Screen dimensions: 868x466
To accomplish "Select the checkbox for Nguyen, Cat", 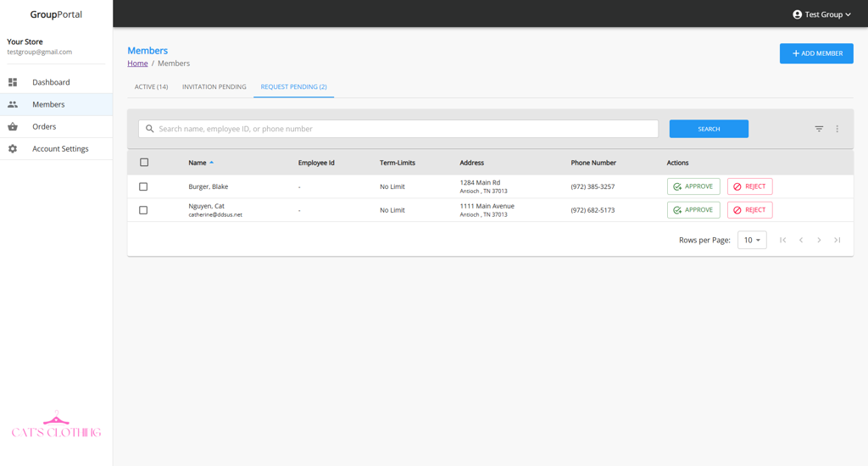I will (x=143, y=210).
